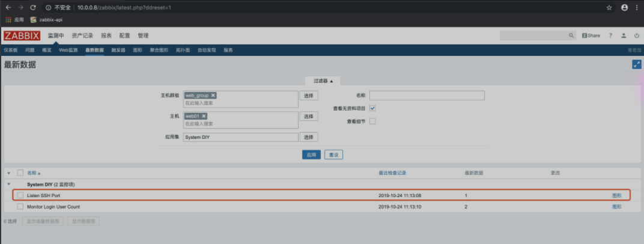Open the 配置 top menu
This screenshot has height=244, width=644.
pos(124,35)
